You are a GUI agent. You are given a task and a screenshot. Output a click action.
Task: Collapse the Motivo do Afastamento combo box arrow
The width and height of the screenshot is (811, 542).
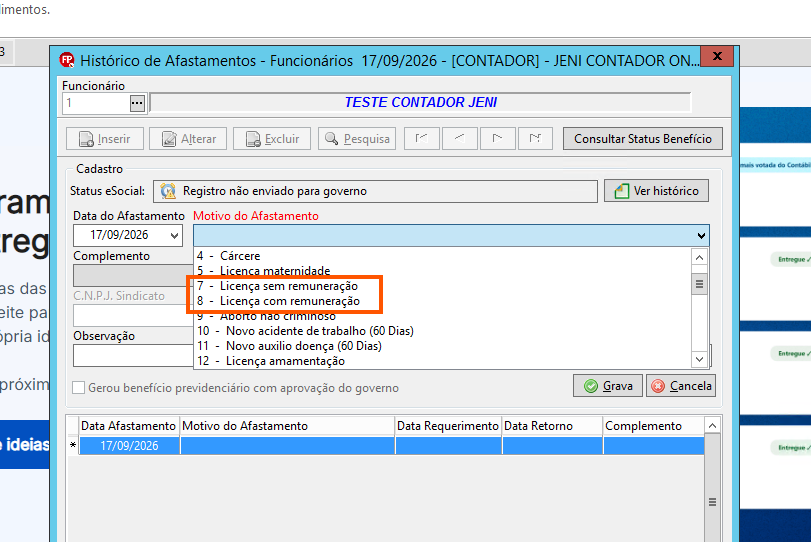701,236
